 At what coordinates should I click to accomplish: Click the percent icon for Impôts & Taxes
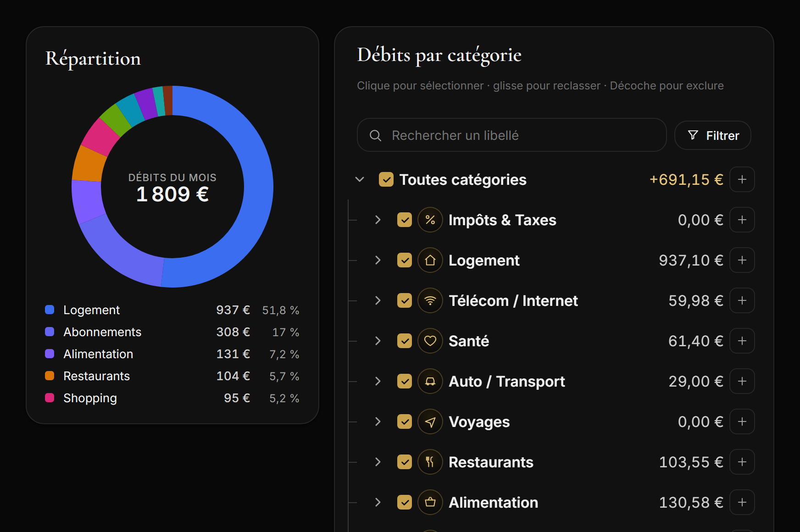coord(430,220)
